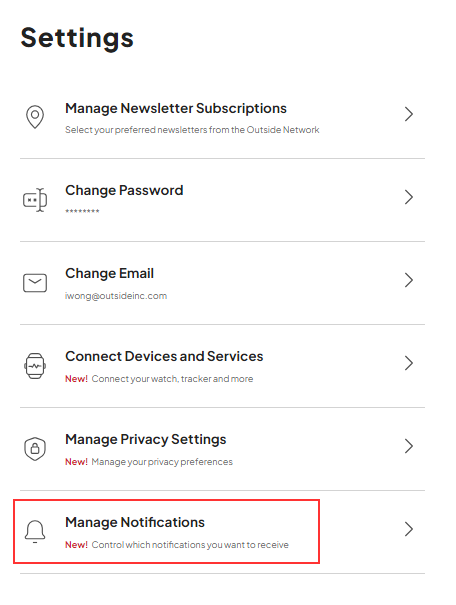
Task: Click 'Control which notifications you want' description
Action: point(190,545)
